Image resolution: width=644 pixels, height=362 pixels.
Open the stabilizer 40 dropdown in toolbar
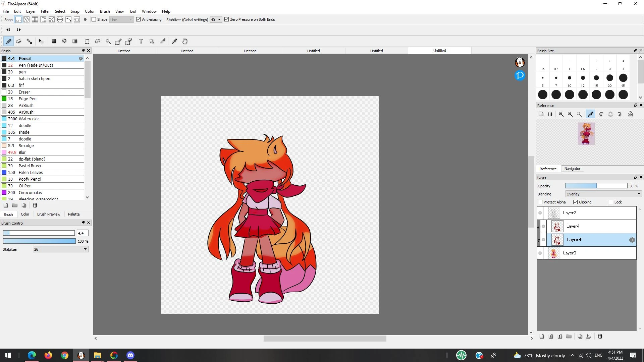216,19
